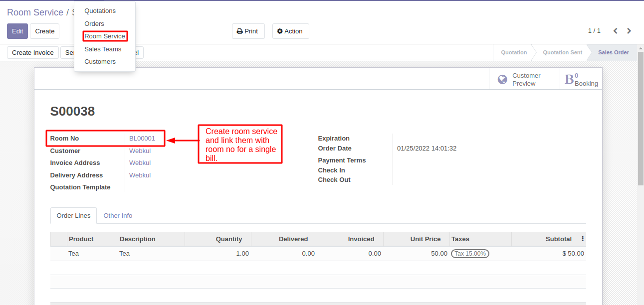The width and height of the screenshot is (644, 305).
Task: Switch to the Other Info tab
Action: tap(118, 216)
